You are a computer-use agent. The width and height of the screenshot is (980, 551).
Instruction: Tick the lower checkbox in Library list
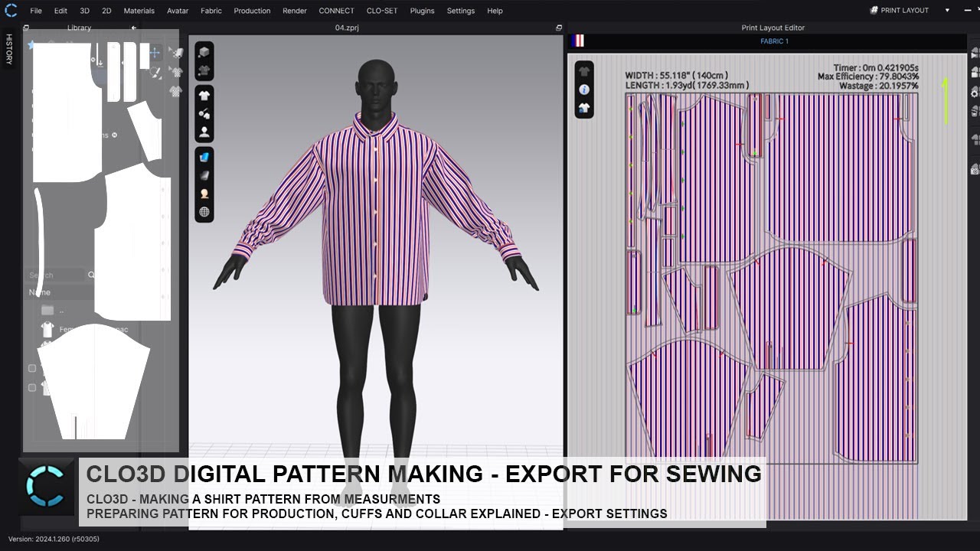tap(32, 388)
